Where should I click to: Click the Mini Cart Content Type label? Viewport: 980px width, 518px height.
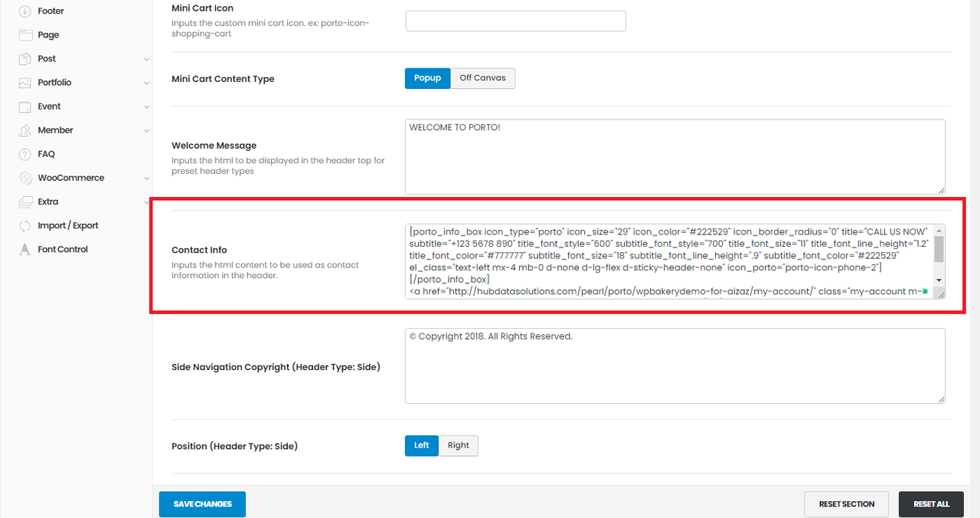click(223, 79)
